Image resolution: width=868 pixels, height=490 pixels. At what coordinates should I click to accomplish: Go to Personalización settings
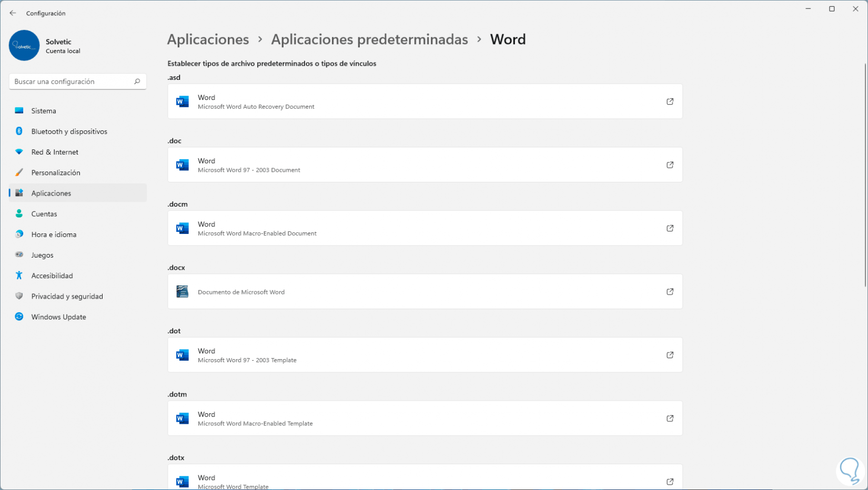(x=56, y=172)
